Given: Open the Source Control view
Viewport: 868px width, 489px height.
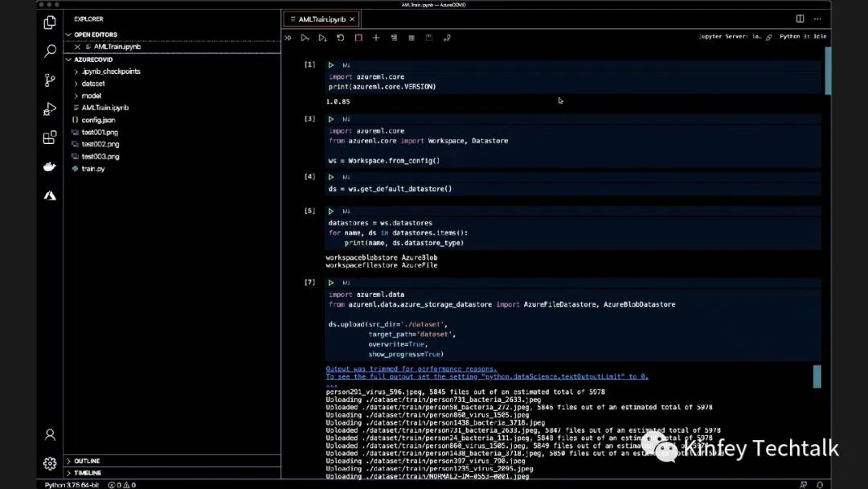Looking at the screenshot, I should 50,80.
